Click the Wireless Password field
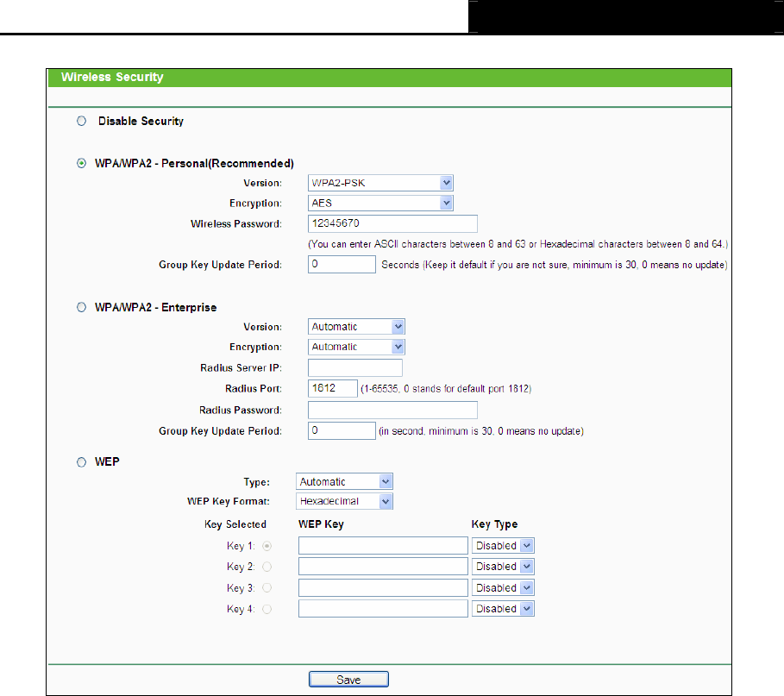This screenshot has height=696, width=784. pos(392,223)
